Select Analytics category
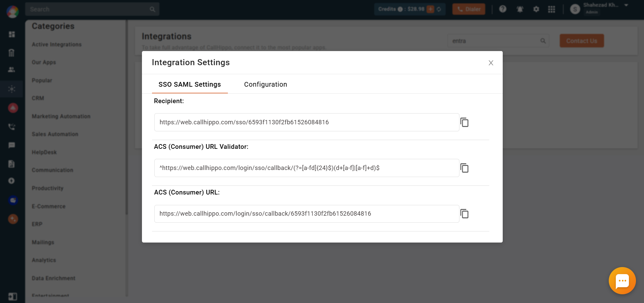Viewport: 644px width, 303px height. click(x=44, y=260)
